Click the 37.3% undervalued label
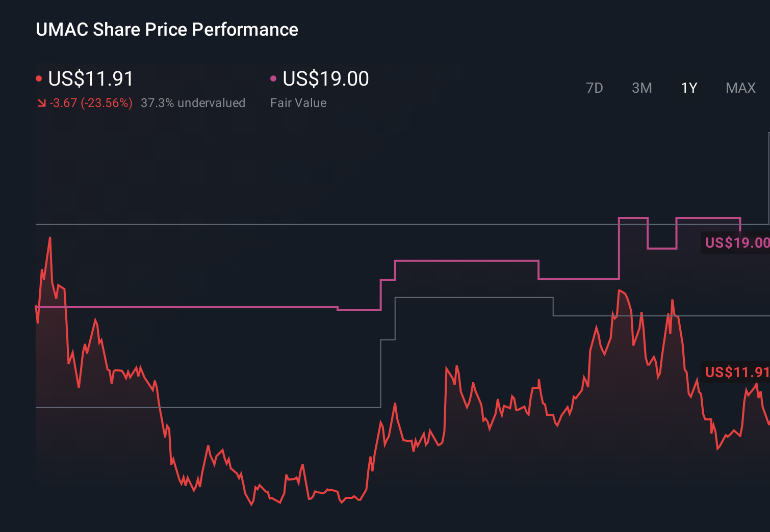Viewport: 770px width, 532px height. click(193, 103)
